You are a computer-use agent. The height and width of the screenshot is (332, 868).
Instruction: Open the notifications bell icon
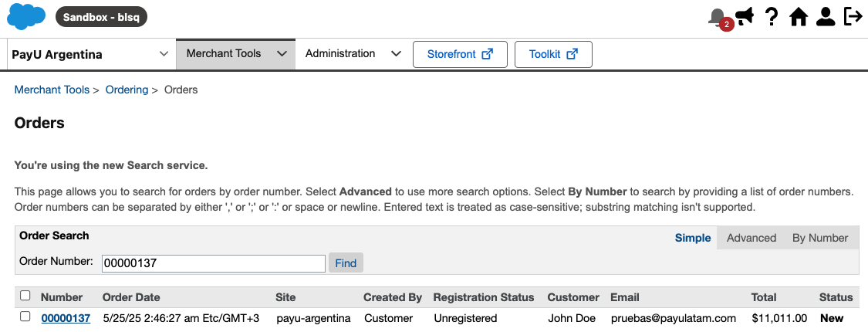[x=717, y=17]
